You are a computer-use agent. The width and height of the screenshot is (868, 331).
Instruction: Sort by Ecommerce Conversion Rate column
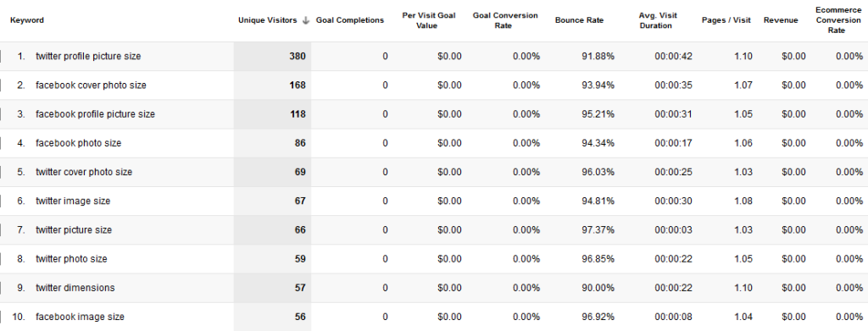837,20
